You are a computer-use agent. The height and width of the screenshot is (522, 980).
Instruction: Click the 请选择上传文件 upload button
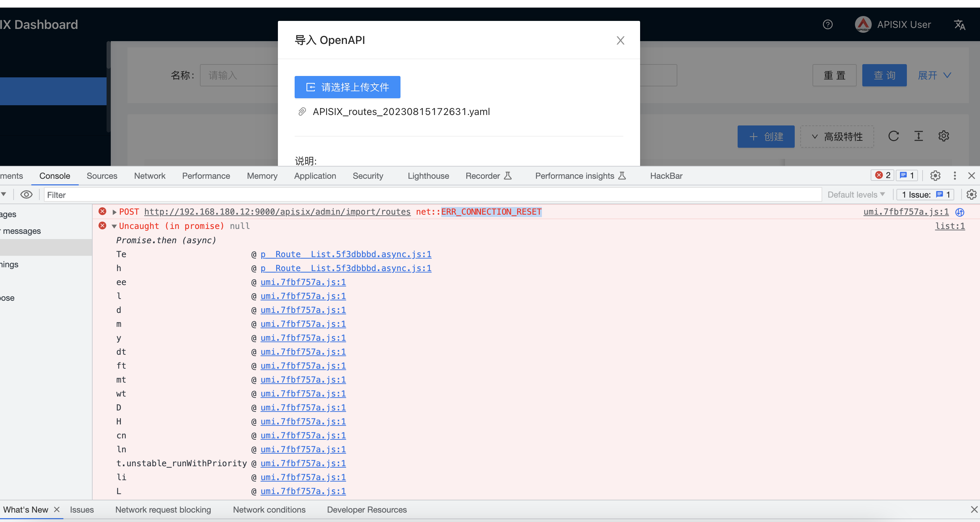[347, 87]
